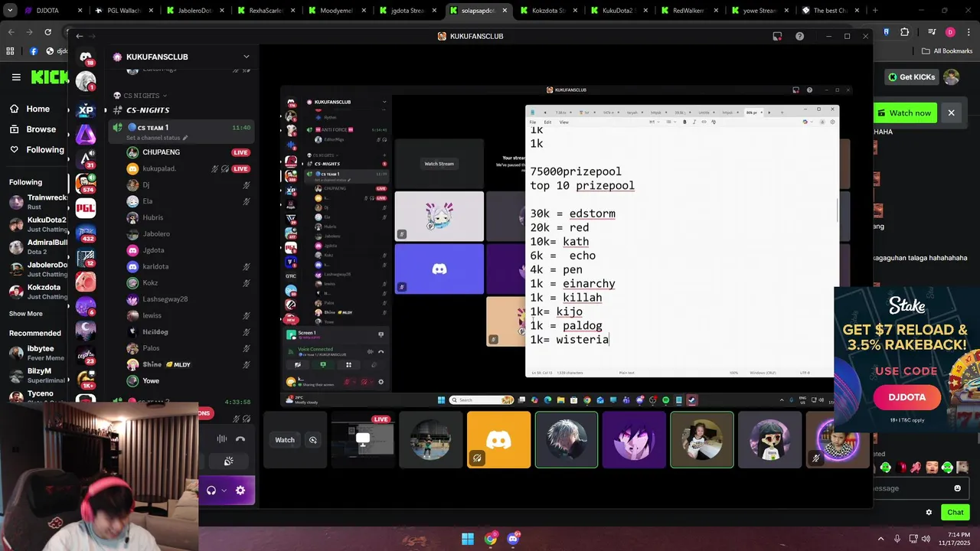Open voice noise suppression waveform icon

coord(221,439)
